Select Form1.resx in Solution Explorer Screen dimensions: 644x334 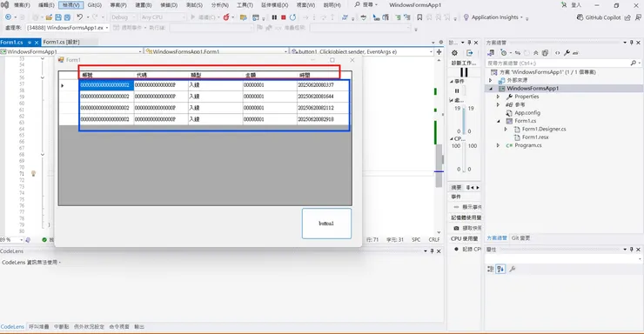535,137
